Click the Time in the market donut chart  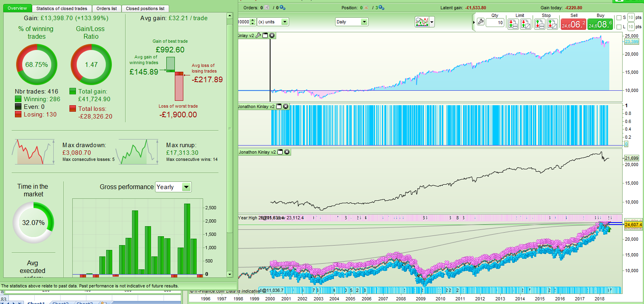click(x=33, y=223)
